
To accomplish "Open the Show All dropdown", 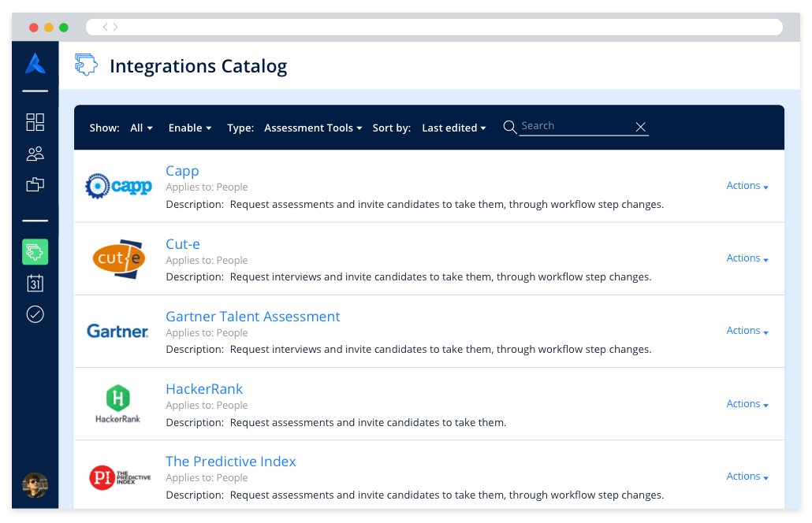I will (x=141, y=128).
